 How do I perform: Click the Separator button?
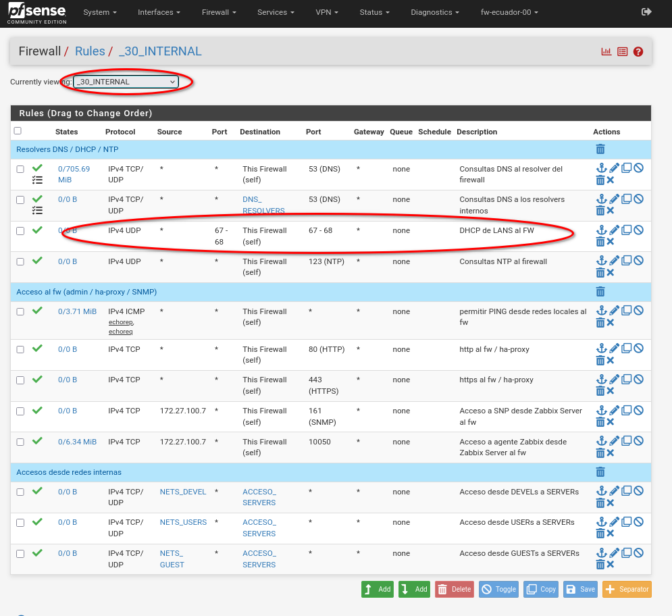pyautogui.click(x=627, y=589)
